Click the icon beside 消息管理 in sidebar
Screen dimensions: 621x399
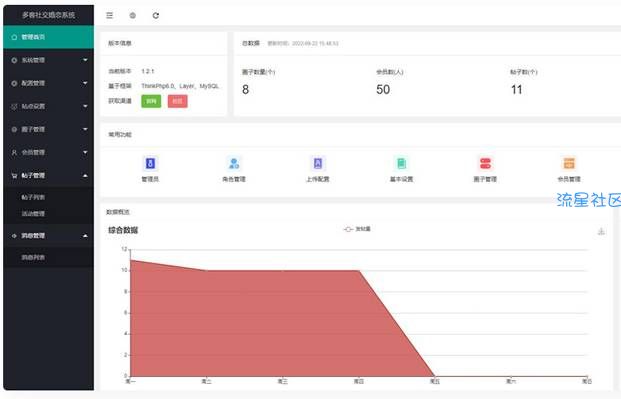[x=14, y=236]
